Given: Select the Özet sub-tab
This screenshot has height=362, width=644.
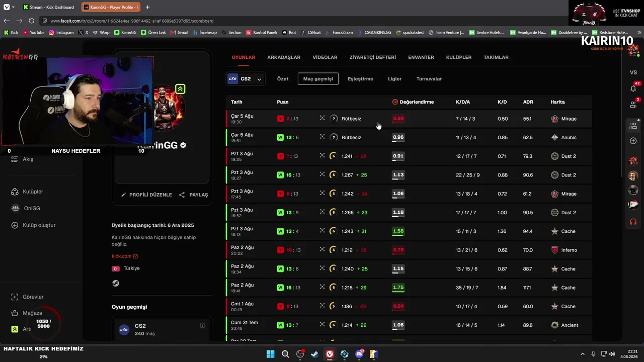Looking at the screenshot, I should point(283,79).
